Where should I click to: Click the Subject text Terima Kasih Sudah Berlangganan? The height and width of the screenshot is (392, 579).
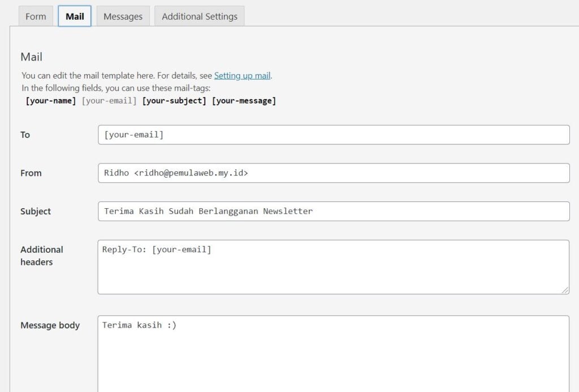(206, 211)
